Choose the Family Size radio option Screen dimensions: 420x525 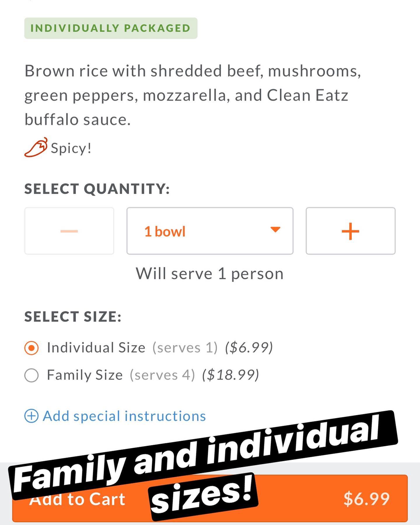point(32,375)
